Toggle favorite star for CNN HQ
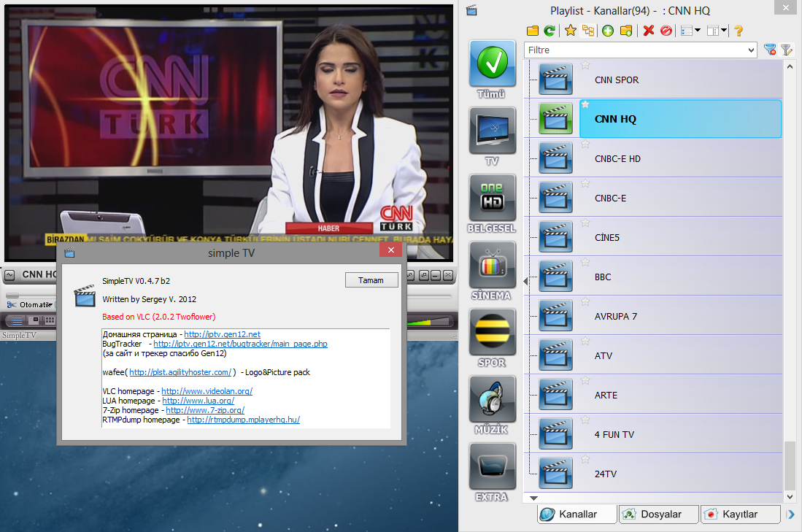The height and width of the screenshot is (532, 802). pyautogui.click(x=586, y=104)
